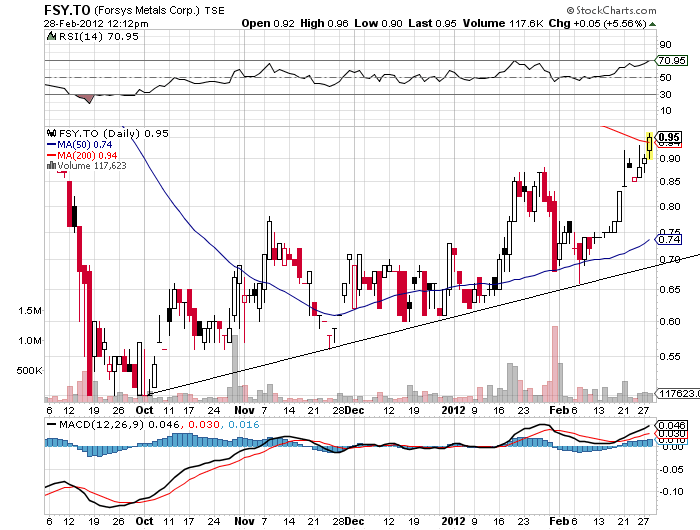Click the RSI 90 level label

coord(666,44)
